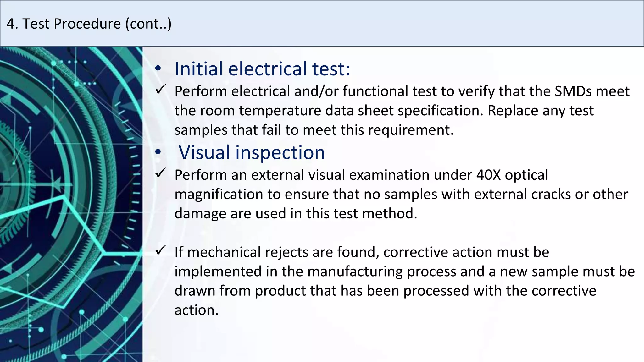
Task: Click 'damage are used in this test method' line
Action: click(x=296, y=214)
